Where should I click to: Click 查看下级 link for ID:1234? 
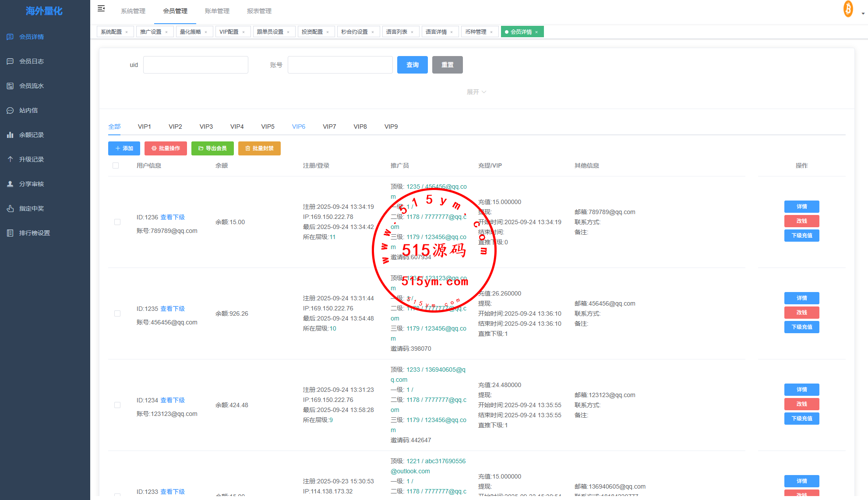click(173, 400)
